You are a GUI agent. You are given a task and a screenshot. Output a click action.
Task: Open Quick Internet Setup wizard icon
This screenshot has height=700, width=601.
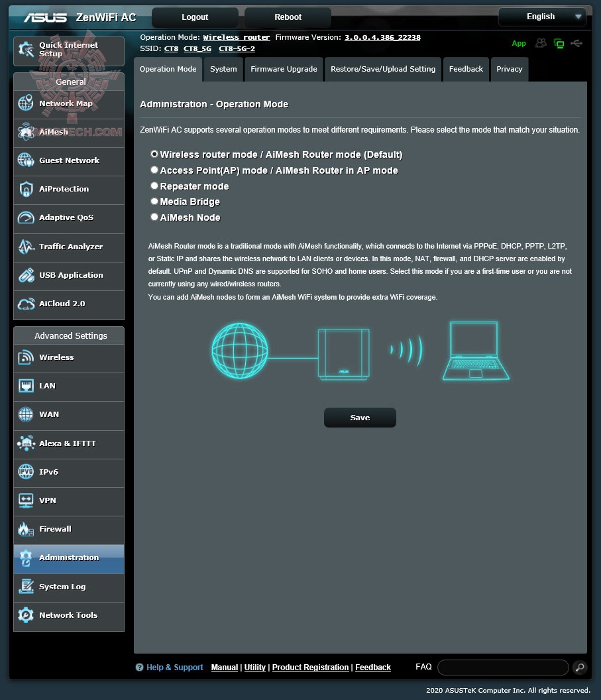coord(26,49)
